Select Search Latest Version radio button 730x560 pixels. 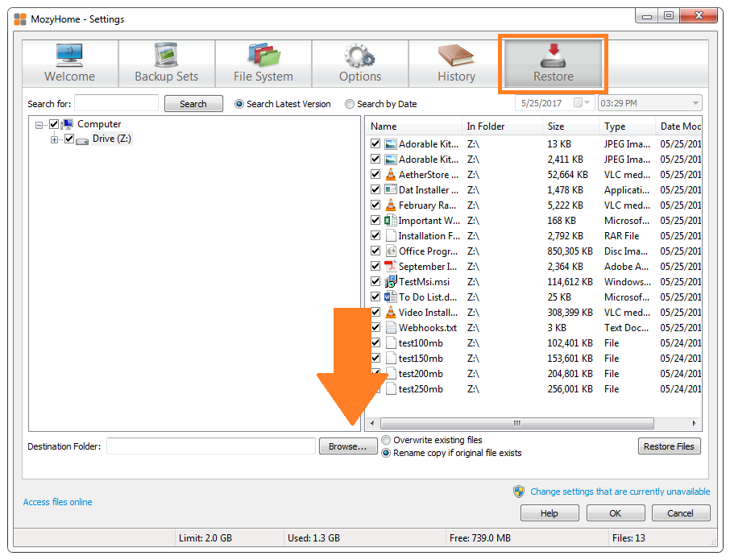239,104
